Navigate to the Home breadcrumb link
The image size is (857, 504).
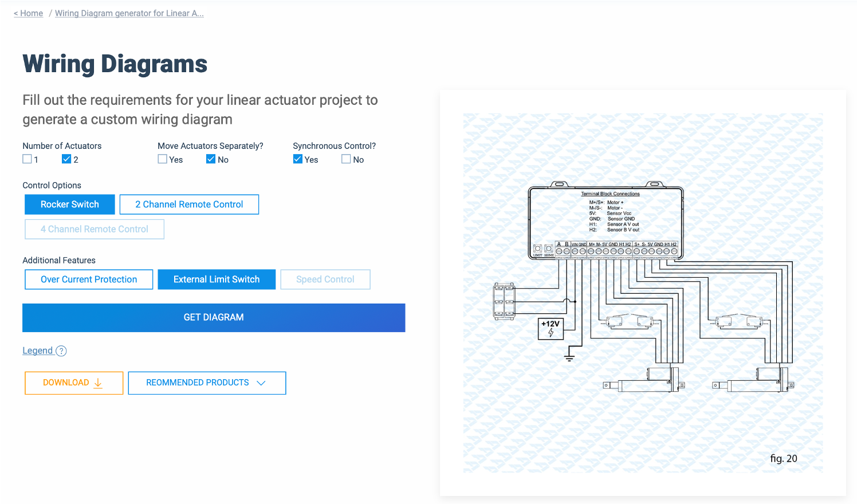pyautogui.click(x=28, y=13)
